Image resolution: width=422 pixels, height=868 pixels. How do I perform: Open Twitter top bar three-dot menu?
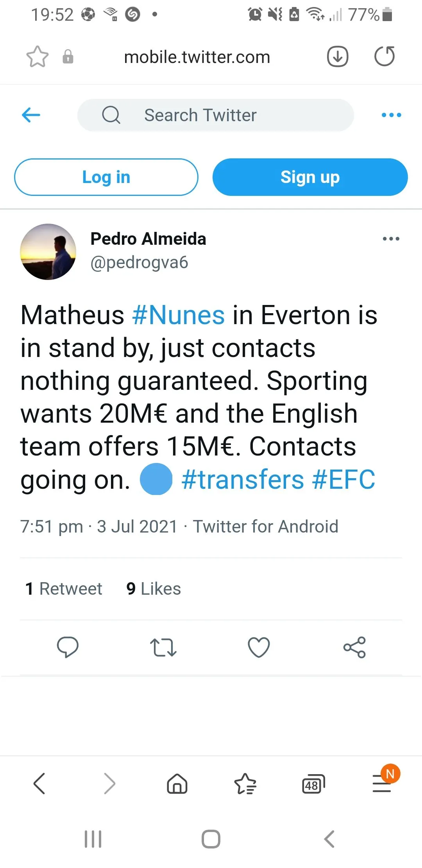[391, 115]
